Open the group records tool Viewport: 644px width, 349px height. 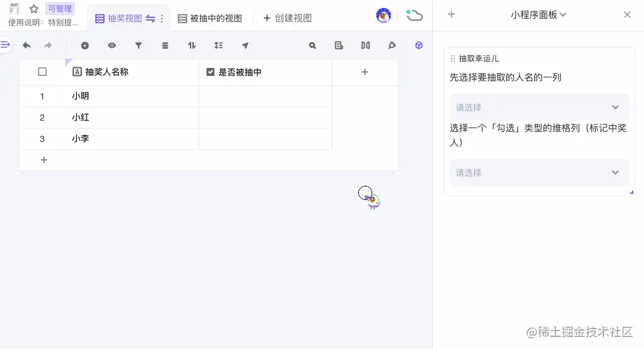tap(165, 45)
